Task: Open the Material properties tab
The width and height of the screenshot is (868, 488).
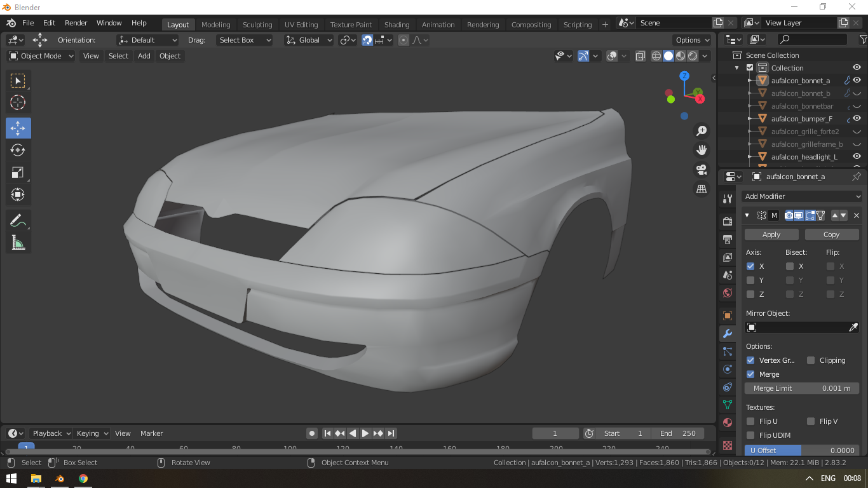Action: [728, 423]
